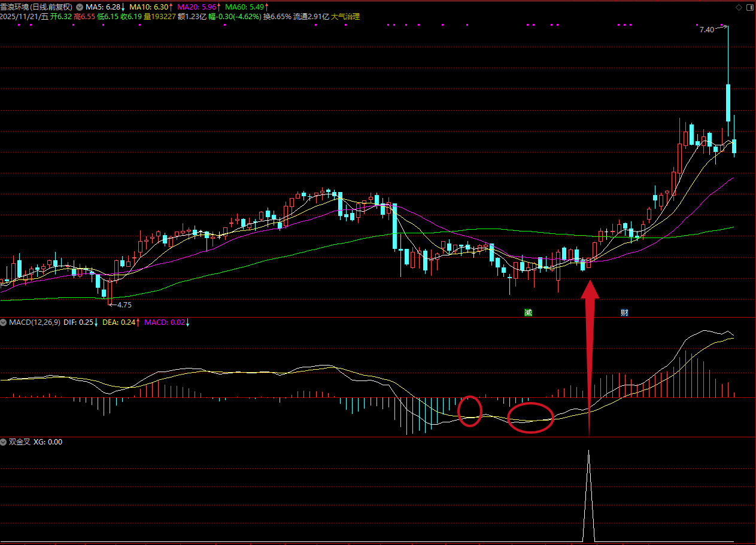Click the 大气治理 sector link
The height and width of the screenshot is (545, 756).
click(345, 17)
